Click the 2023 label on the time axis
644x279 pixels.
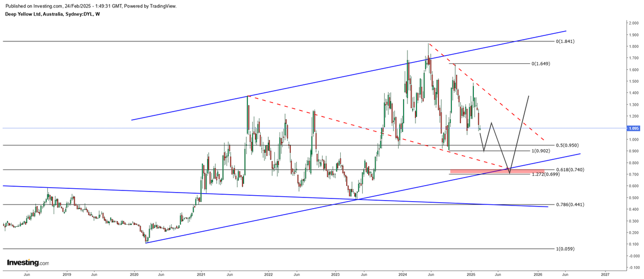[335, 274]
